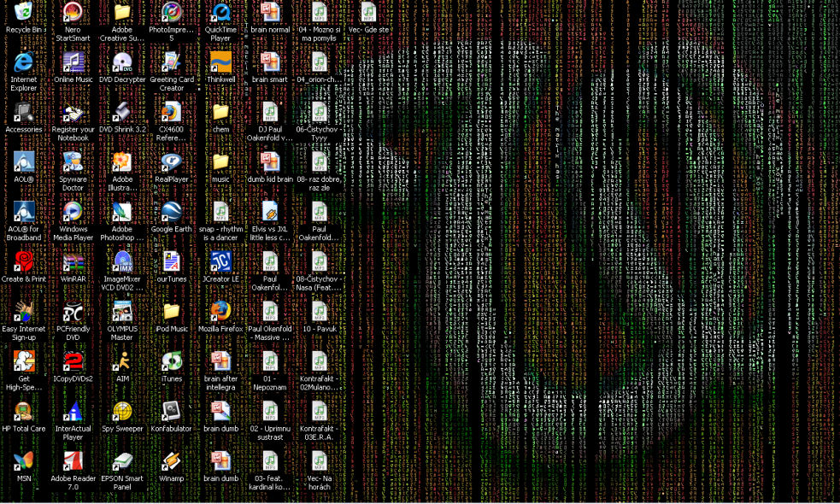This screenshot has height=504, width=840.
Task: Select Easy Internet Sign-up shortcut
Action: [24, 311]
